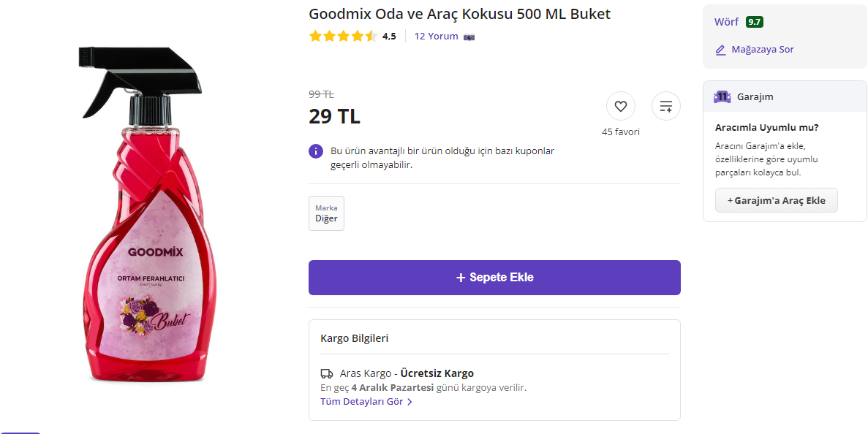Open Tüm Detayları Gör shipping details
Image resolution: width=868 pixels, height=434 pixels.
click(x=361, y=402)
